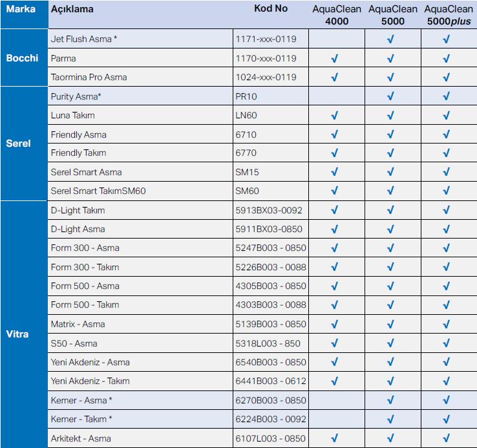Click code 4305B003 - 0850
This screenshot has width=477, height=448.
(271, 286)
